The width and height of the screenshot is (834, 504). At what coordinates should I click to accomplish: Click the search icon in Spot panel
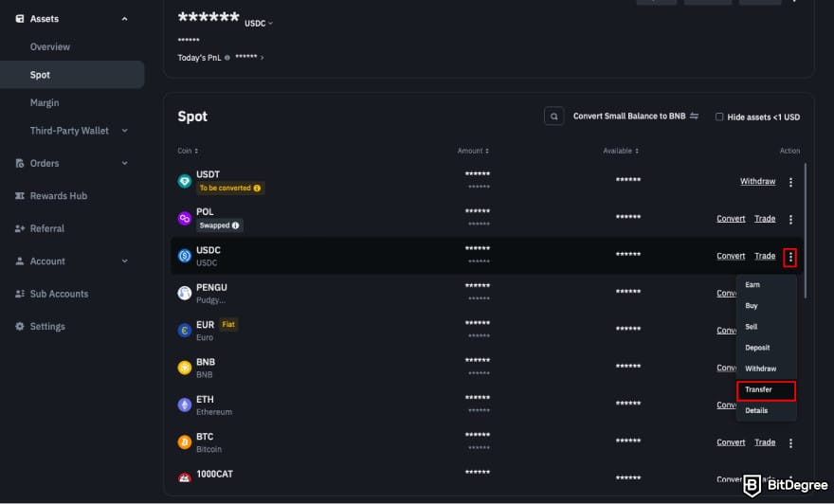(x=553, y=117)
